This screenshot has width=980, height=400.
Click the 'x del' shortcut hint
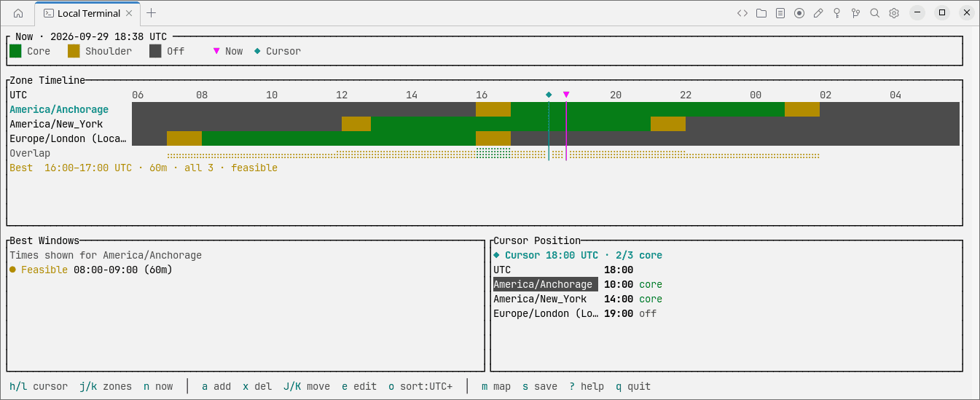click(257, 386)
